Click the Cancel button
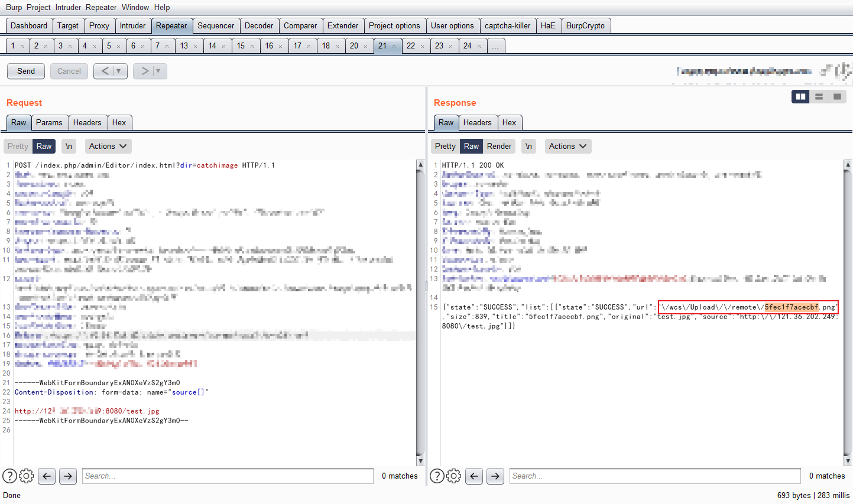 (x=69, y=71)
